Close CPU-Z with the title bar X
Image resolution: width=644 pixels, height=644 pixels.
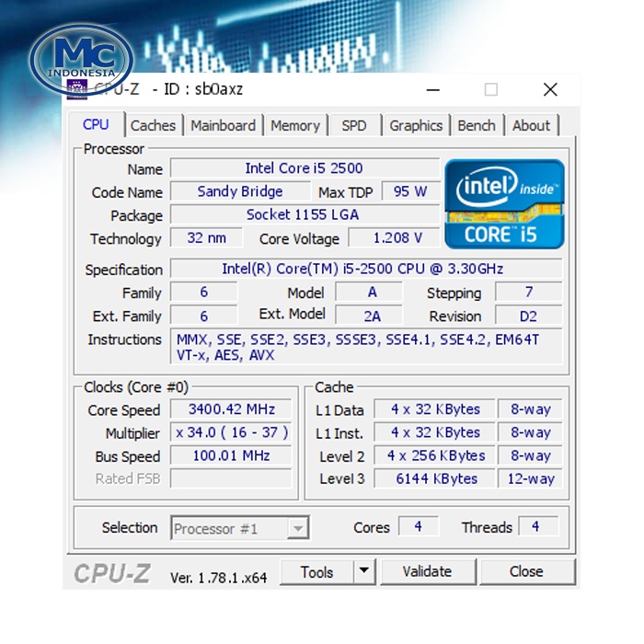coord(550,89)
